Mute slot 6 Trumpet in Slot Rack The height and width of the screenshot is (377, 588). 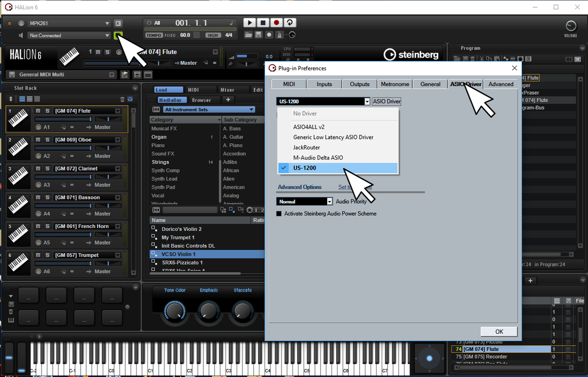(x=39, y=255)
